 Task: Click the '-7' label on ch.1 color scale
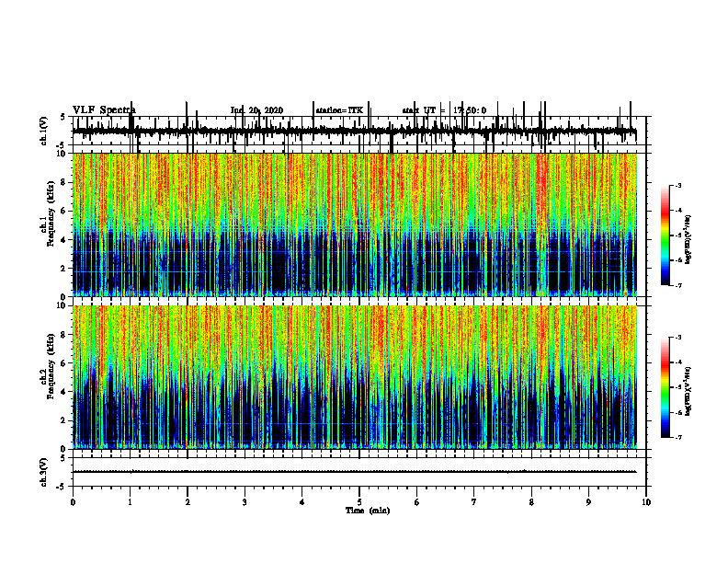pos(678,285)
